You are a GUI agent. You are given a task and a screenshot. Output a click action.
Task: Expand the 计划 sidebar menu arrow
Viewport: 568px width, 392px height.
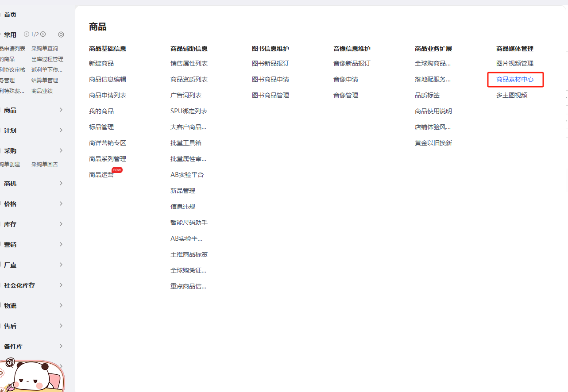61,130
